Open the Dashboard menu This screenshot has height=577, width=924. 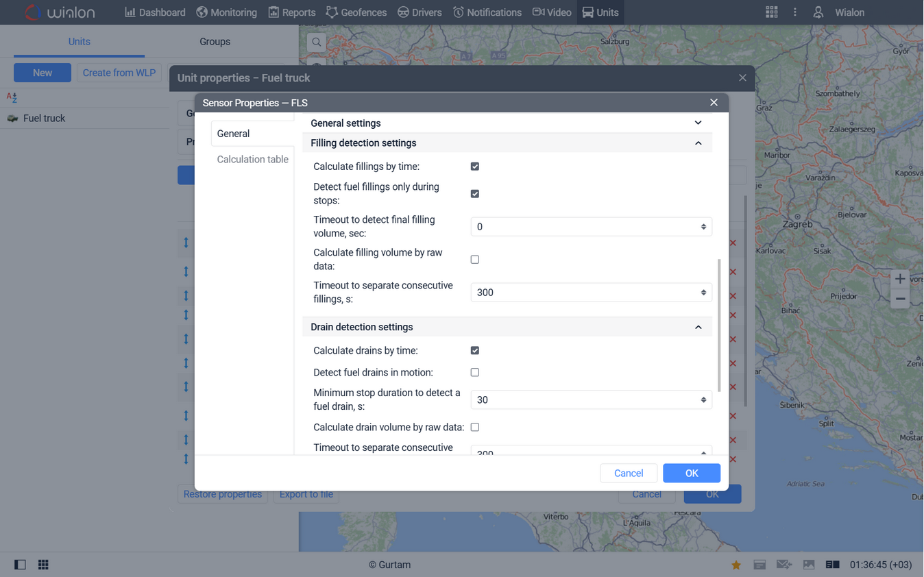click(155, 12)
